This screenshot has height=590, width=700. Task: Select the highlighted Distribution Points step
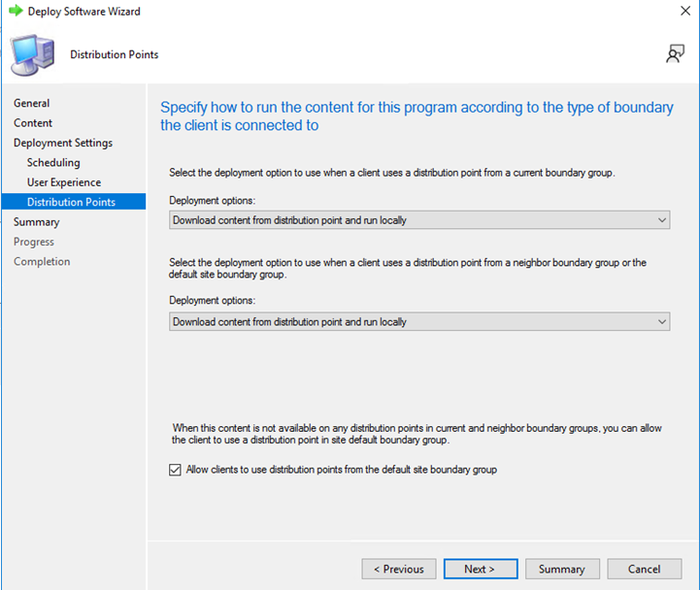(71, 202)
